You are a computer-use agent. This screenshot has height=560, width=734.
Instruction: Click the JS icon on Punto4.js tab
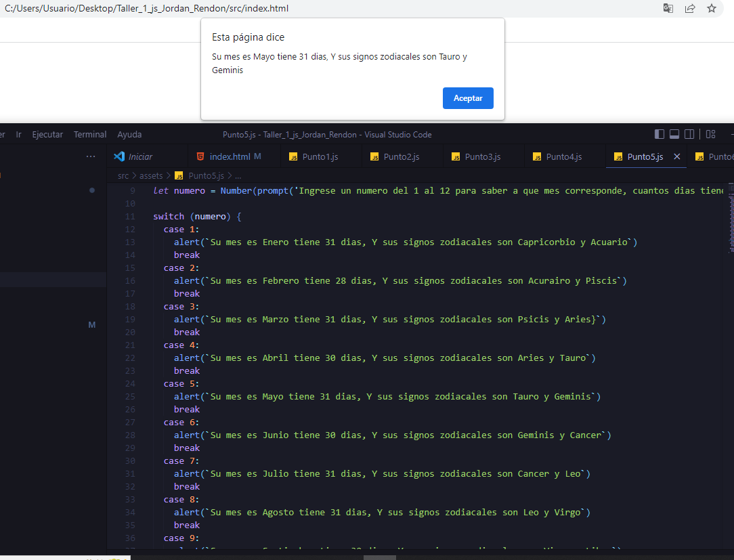click(x=537, y=157)
